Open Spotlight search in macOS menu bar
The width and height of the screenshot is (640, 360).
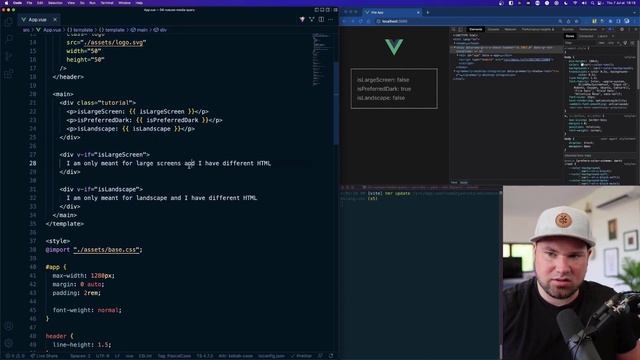[x=592, y=3]
